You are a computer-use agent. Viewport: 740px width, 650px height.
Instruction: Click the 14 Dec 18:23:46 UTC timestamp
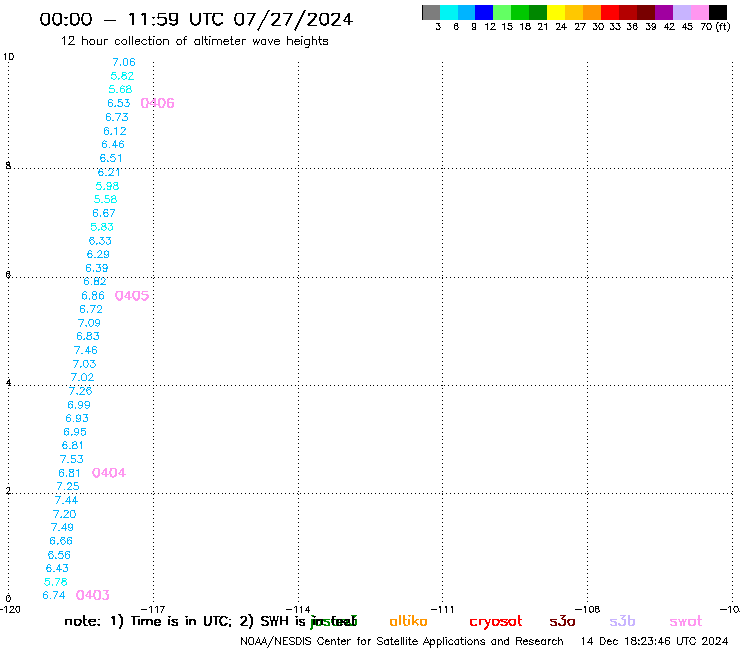655,642
